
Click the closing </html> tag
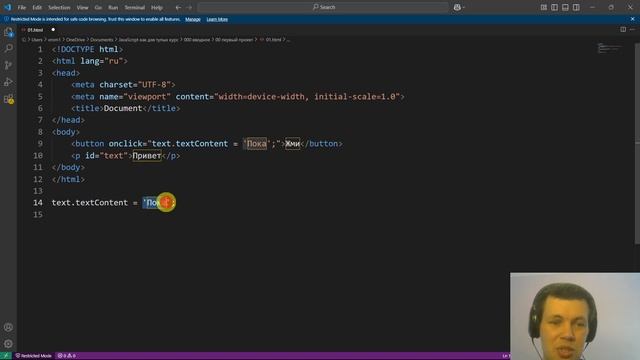pos(69,180)
